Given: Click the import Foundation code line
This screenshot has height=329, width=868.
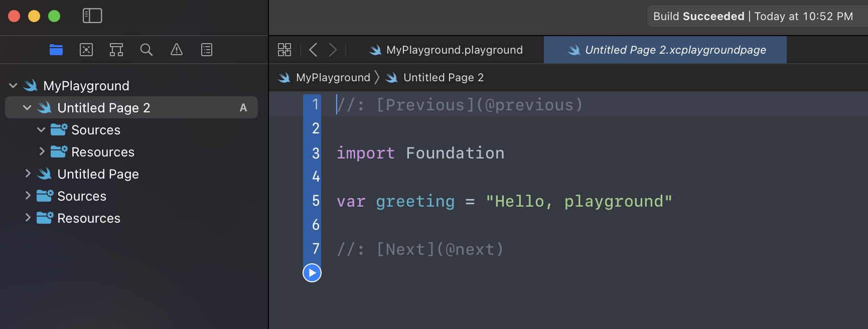Looking at the screenshot, I should click(x=420, y=153).
